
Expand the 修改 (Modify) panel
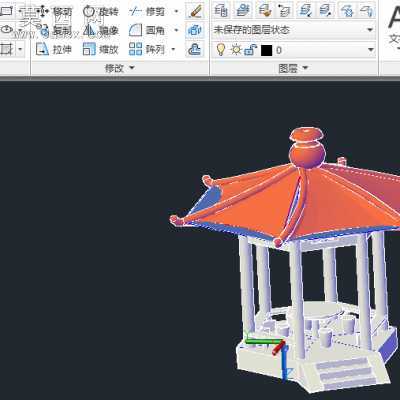pyautogui.click(x=120, y=68)
